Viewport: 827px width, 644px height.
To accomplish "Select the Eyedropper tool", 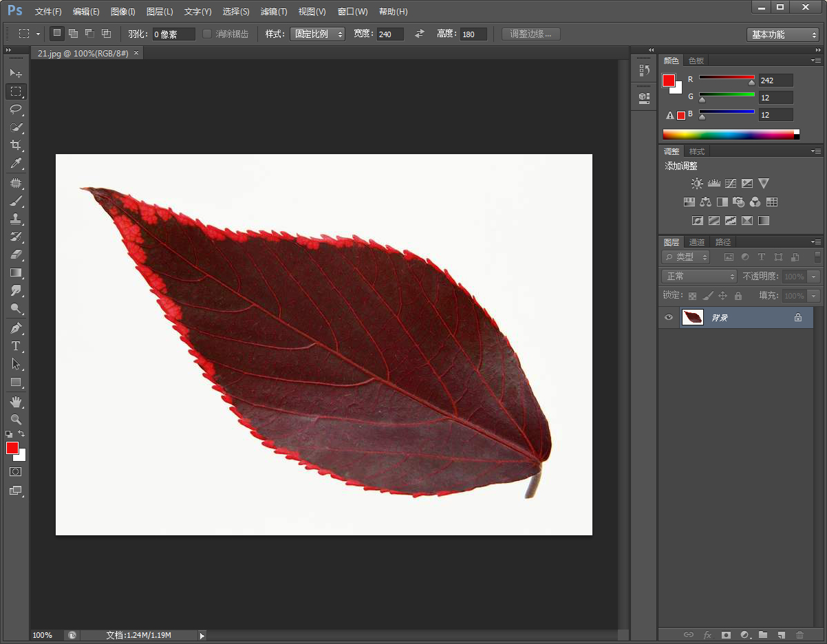I will [x=16, y=163].
